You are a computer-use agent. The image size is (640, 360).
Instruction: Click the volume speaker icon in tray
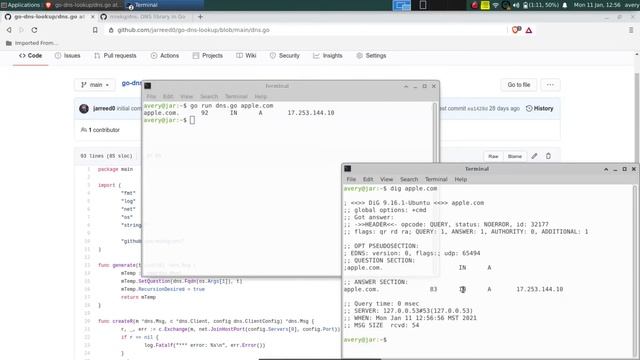516,5
